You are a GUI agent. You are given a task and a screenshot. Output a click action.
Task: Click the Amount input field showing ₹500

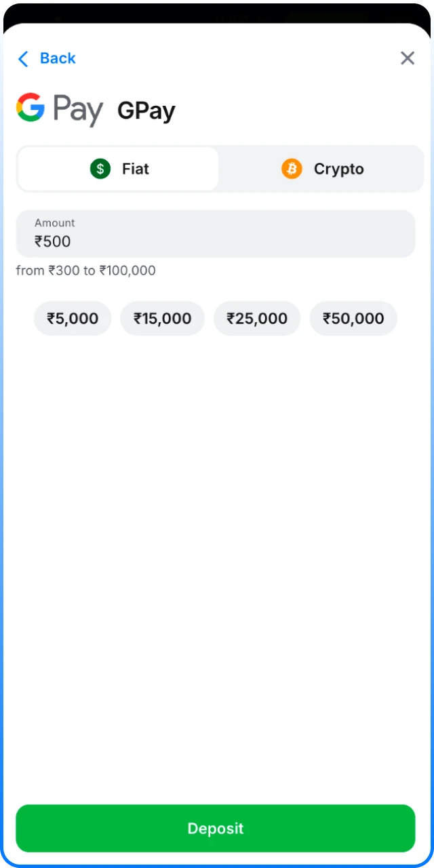pyautogui.click(x=216, y=234)
